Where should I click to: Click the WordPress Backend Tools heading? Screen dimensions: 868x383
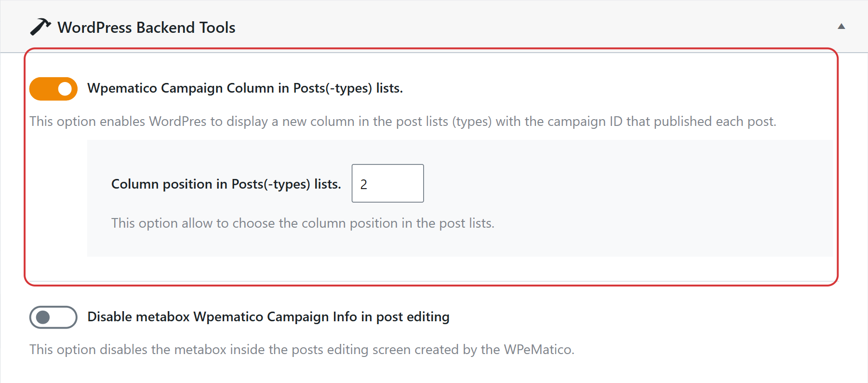click(147, 27)
